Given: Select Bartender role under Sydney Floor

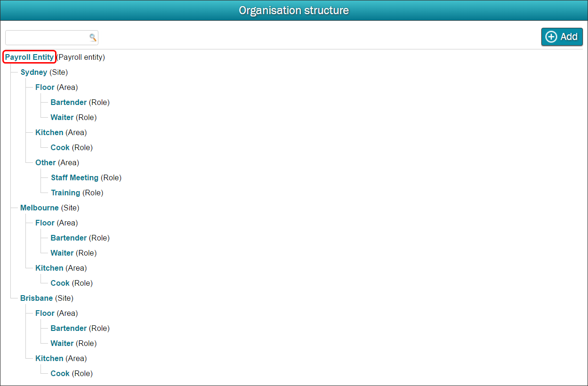Looking at the screenshot, I should (x=69, y=102).
